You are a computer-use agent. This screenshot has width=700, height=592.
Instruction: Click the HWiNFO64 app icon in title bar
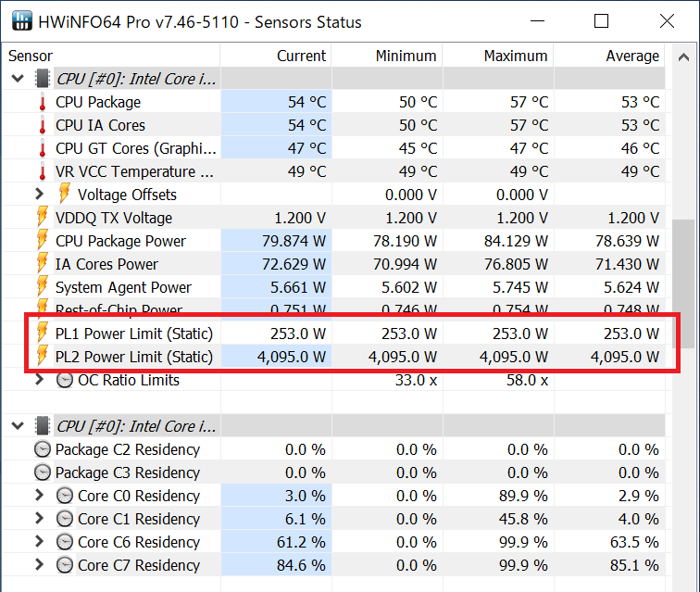coord(20,21)
